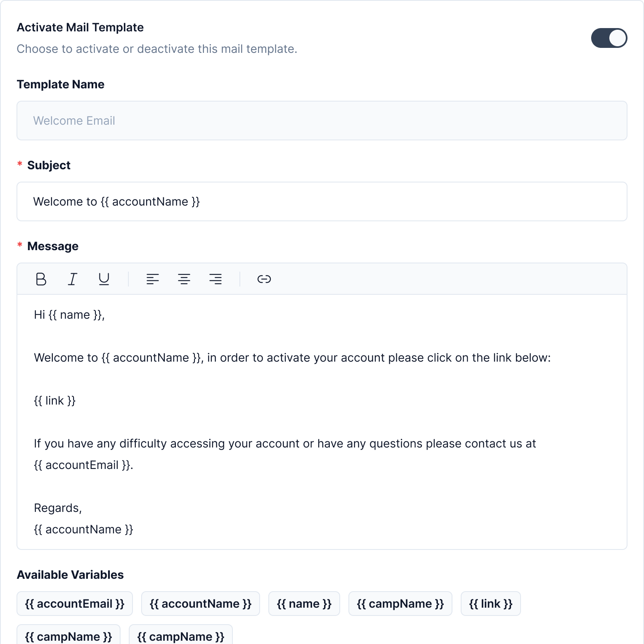Image resolution: width=644 pixels, height=644 pixels.
Task: Add the {{ link }} variable chip
Action: coord(490,604)
